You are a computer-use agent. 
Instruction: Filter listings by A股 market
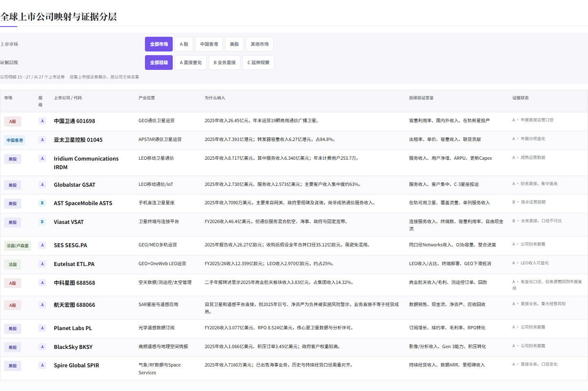pyautogui.click(x=184, y=44)
